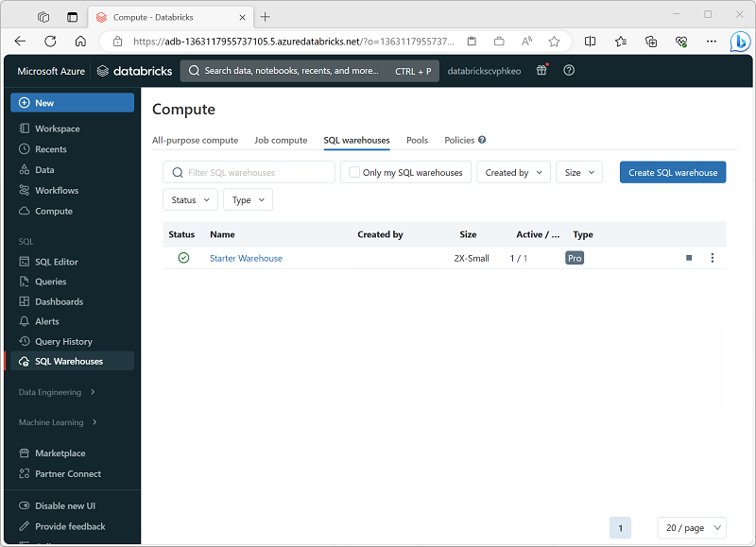The width and height of the screenshot is (756, 547).
Task: Open Workflows from the sidebar
Action: tap(58, 190)
